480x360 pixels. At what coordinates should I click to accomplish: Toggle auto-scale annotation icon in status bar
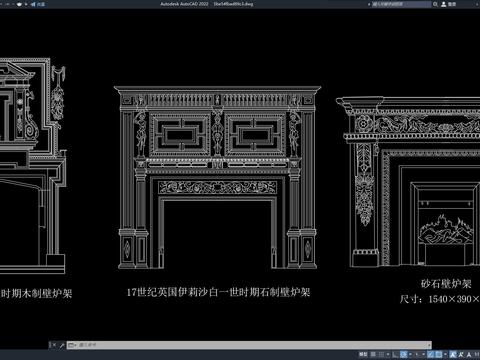(461, 354)
